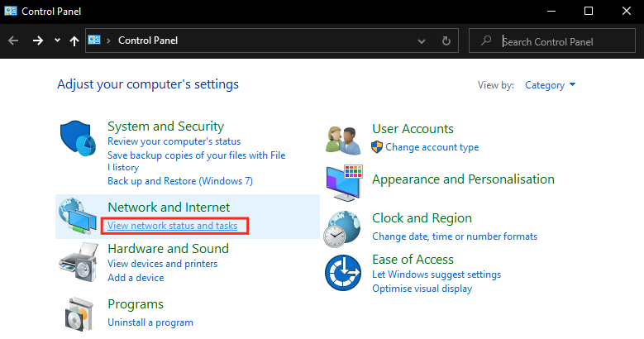The width and height of the screenshot is (644, 339).
Task: Click the Programs disc box icon
Action: click(79, 314)
